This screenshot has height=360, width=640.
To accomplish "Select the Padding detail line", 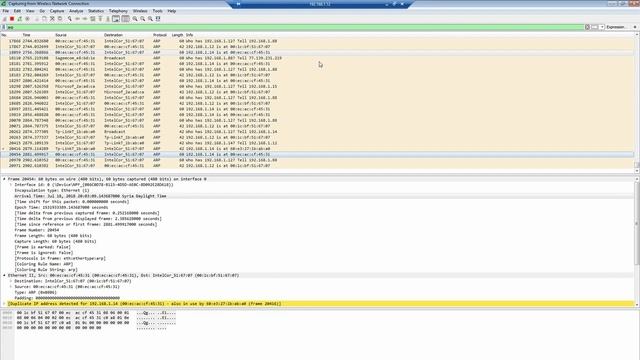I will point(67,298).
